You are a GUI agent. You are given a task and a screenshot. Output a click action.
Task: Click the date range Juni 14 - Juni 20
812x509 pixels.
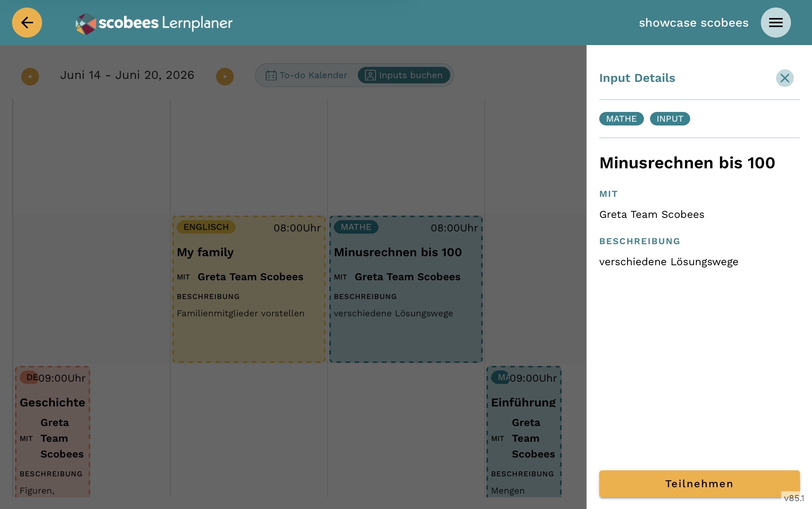(127, 75)
